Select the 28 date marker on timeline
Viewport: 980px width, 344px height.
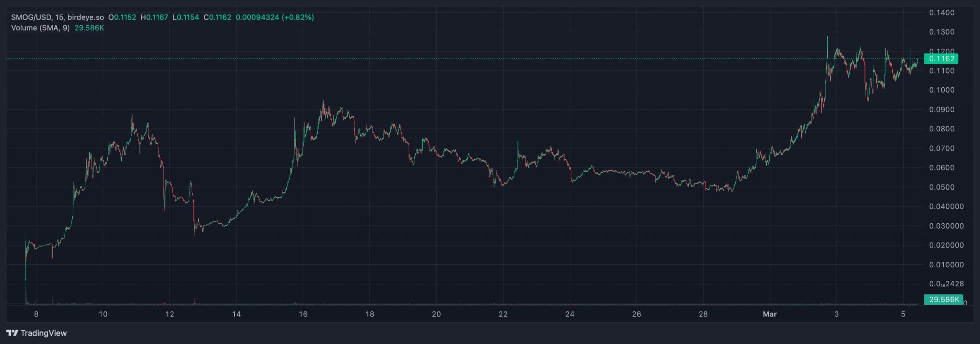[703, 314]
